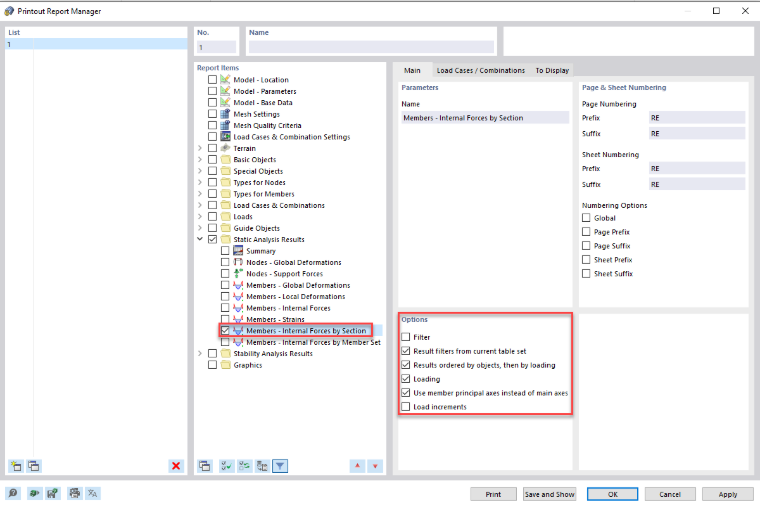Image resolution: width=760 pixels, height=507 pixels.
Task: Tick the Sheet Suffix checkbox
Action: point(586,273)
